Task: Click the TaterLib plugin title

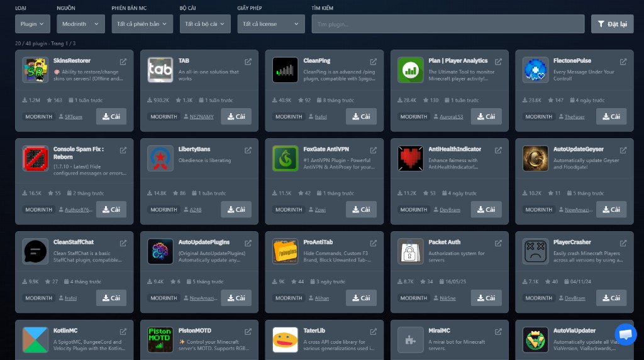Action: point(314,330)
